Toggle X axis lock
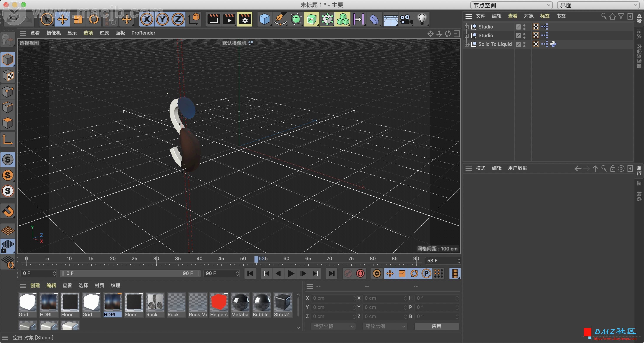The height and width of the screenshot is (343, 644). pyautogui.click(x=147, y=19)
